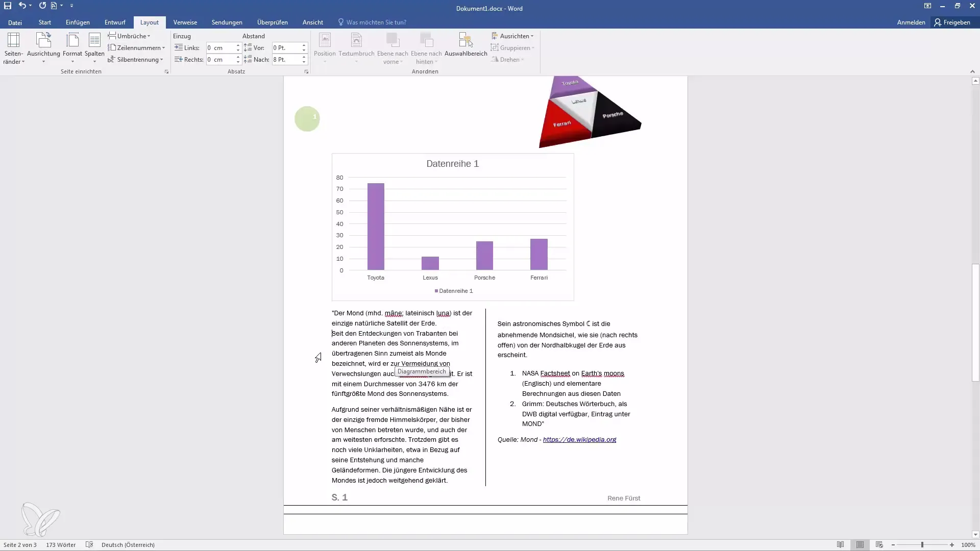Click the 100% zoom level
980x551 pixels.
[968, 545]
